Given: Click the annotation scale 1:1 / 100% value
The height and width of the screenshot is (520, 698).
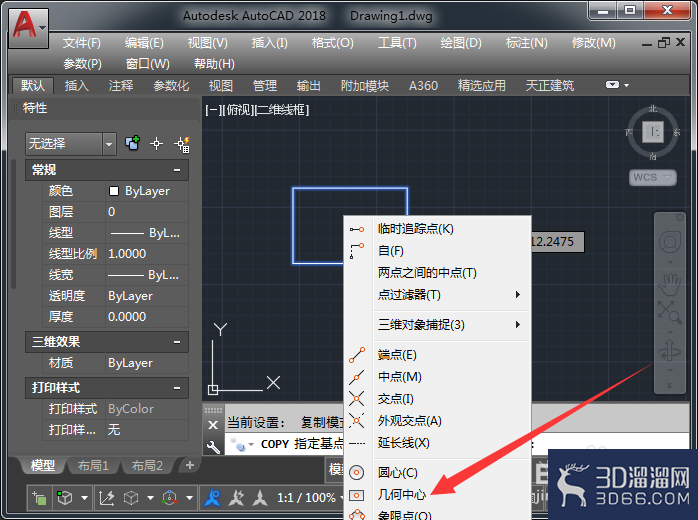Looking at the screenshot, I should tap(306, 498).
